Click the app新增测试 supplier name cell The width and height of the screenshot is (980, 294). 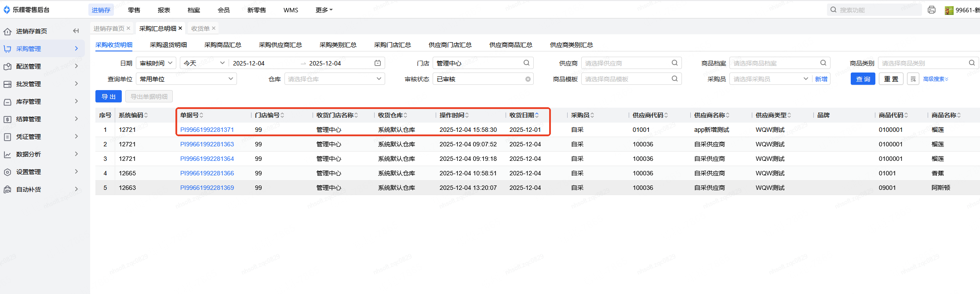pyautogui.click(x=711, y=130)
